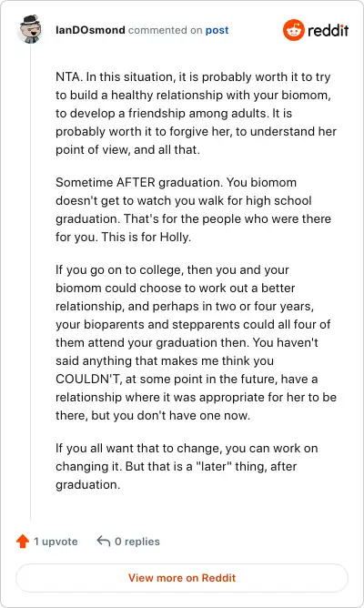The image size is (364, 608).
Task: Click the orange upvote arrow icon
Action: tap(23, 542)
